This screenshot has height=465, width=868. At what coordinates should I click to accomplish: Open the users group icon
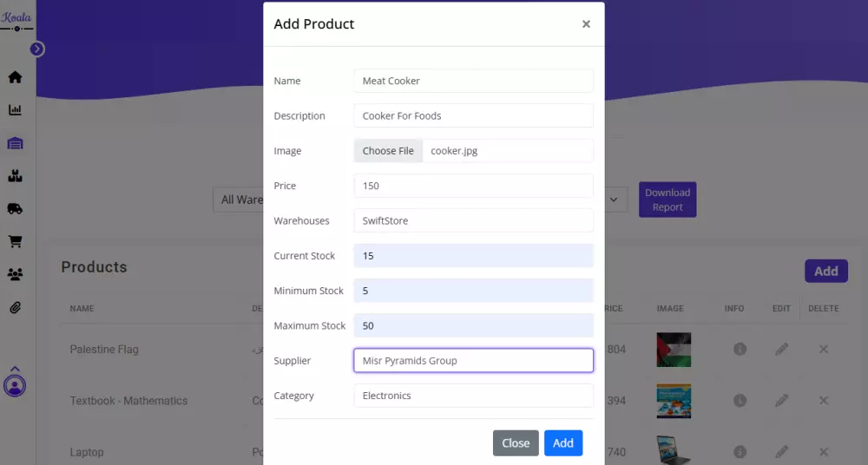pyautogui.click(x=15, y=274)
